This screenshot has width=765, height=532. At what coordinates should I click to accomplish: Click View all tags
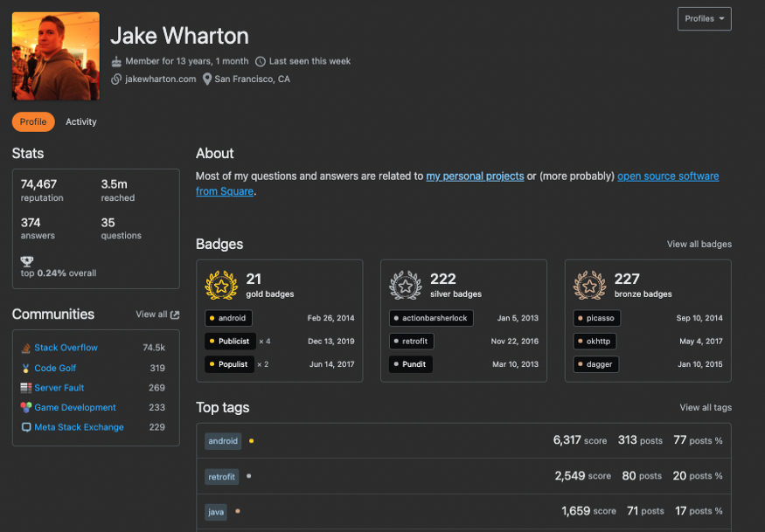[x=706, y=408]
